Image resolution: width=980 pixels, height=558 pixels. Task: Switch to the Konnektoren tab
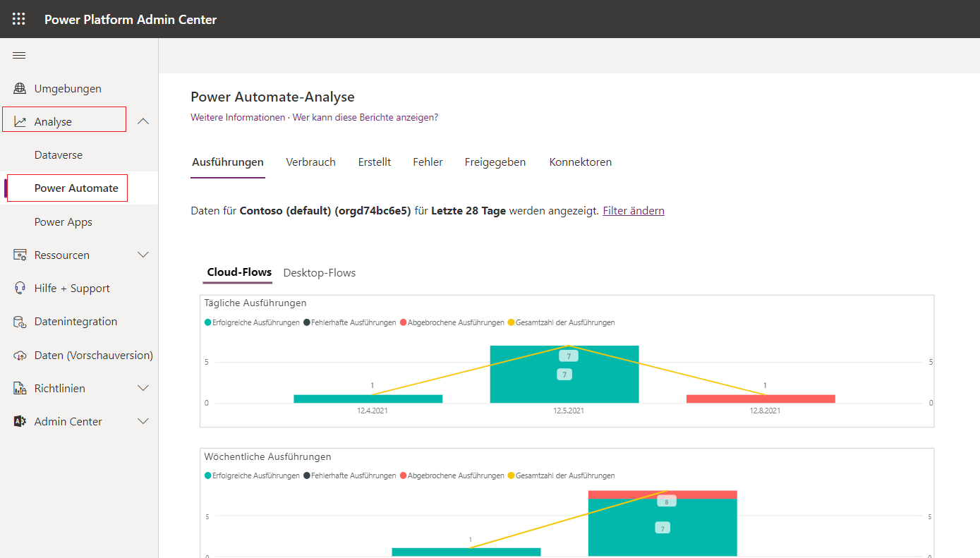[x=581, y=162]
